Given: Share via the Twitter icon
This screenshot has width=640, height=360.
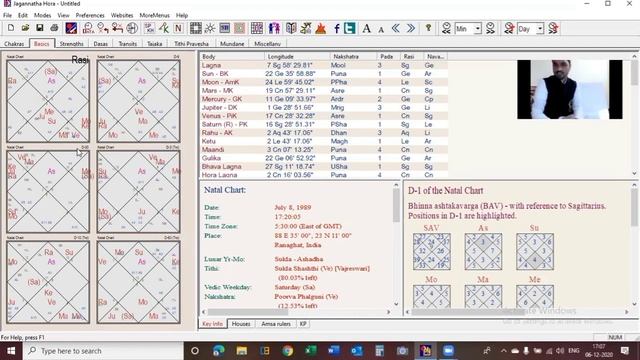Looking at the screenshot, I should click(350, 28).
